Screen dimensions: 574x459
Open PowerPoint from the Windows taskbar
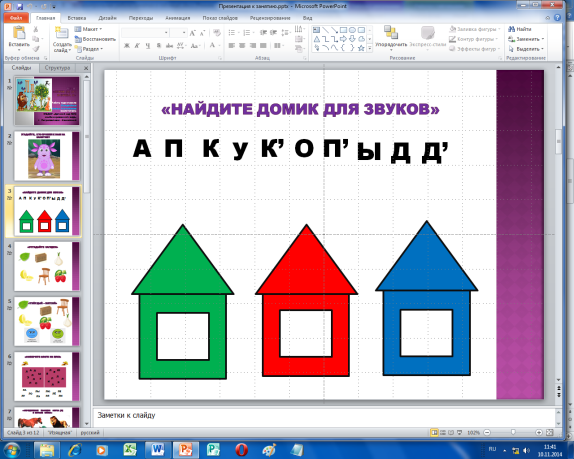[x=186, y=449]
